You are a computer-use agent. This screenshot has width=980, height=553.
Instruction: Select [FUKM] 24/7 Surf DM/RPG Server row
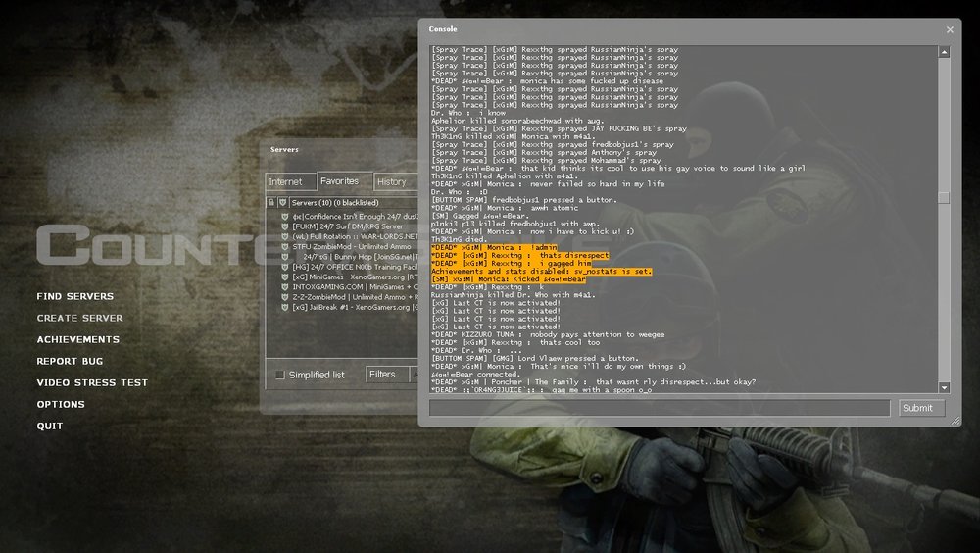tap(348, 226)
